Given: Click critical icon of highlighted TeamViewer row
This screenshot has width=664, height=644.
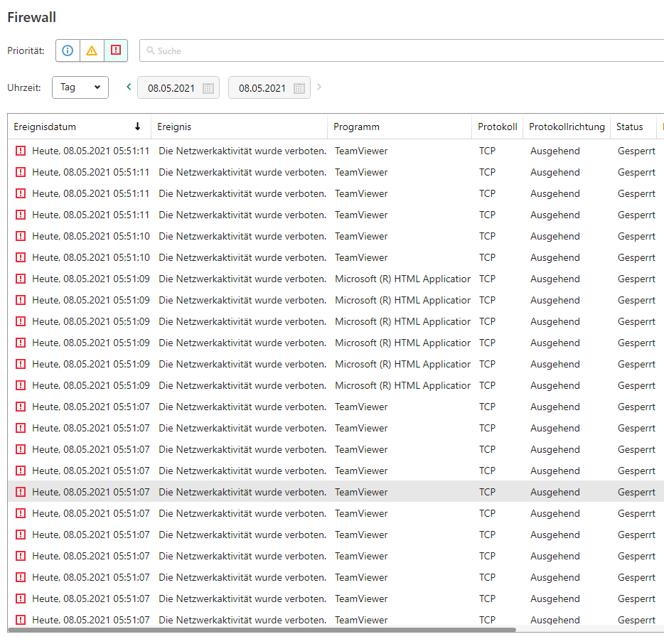Looking at the screenshot, I should [21, 492].
